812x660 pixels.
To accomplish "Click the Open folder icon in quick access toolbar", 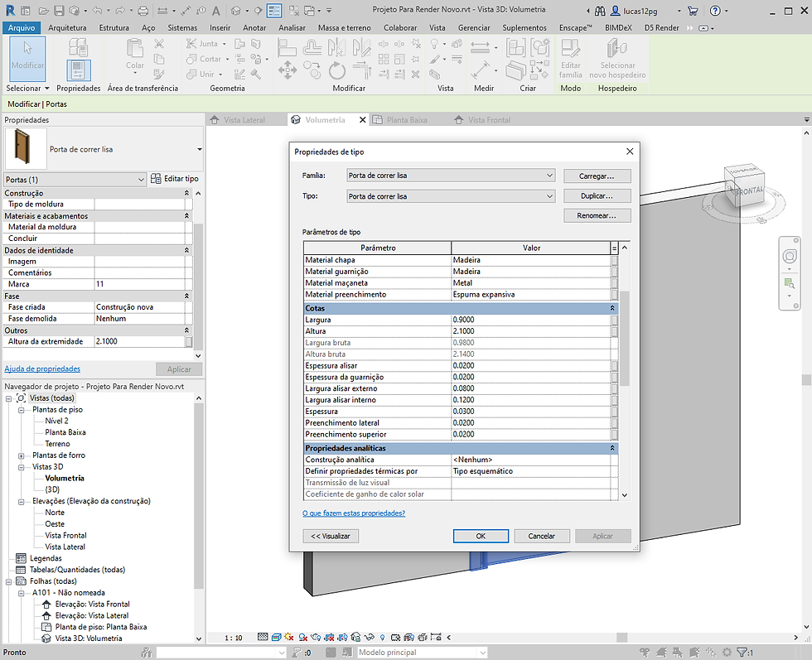I will (x=44, y=11).
